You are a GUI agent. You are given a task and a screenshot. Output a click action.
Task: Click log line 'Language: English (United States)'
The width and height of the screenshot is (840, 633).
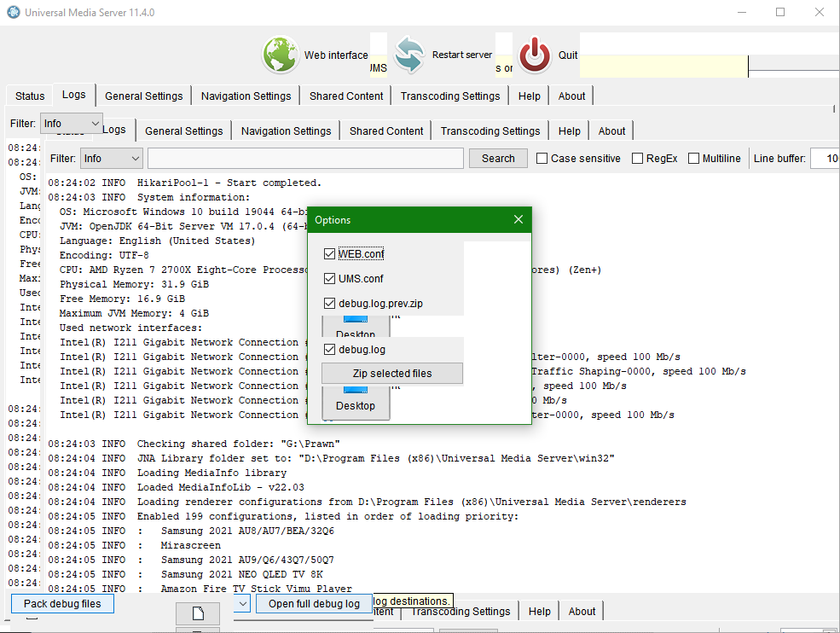[158, 241]
